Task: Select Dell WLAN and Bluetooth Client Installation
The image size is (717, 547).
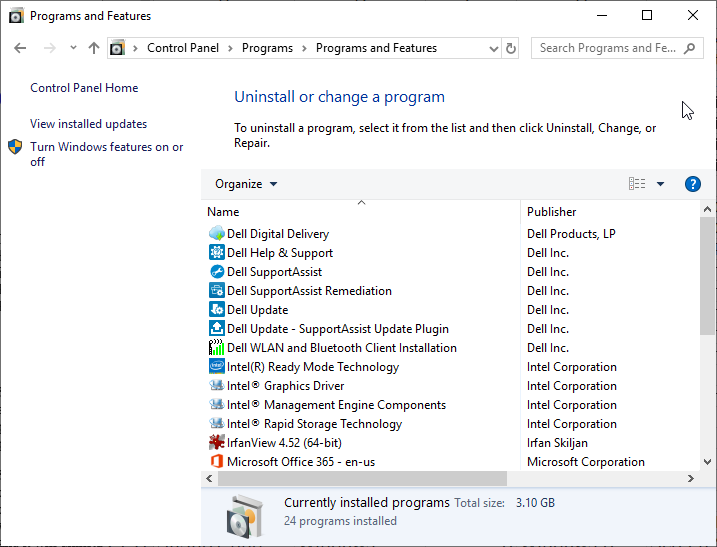Action: (342, 348)
